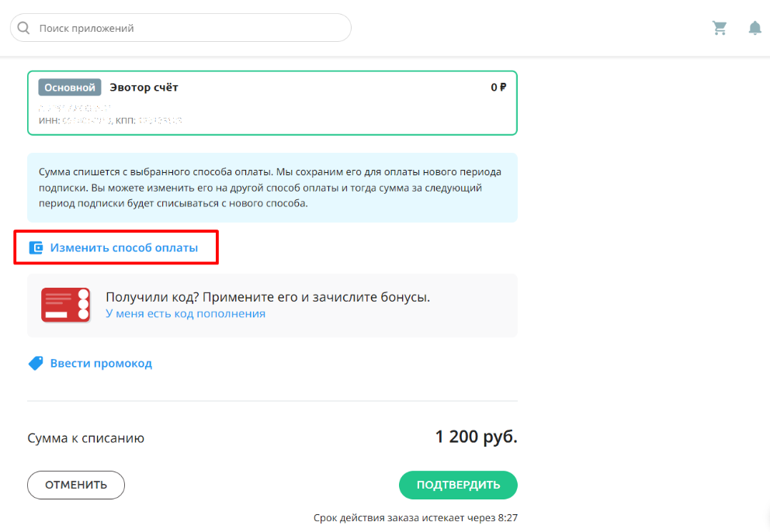Open notifications bell icon
Viewport: 770px width, 532px height.
coord(754,28)
